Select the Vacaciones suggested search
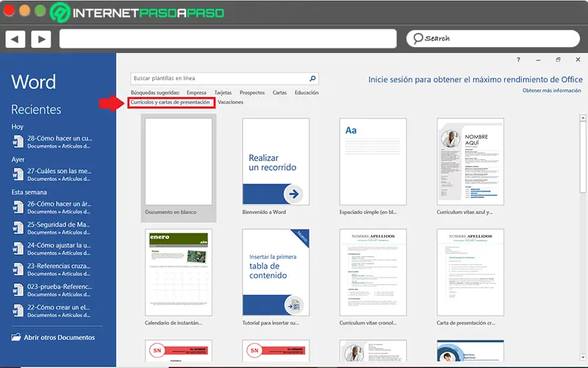588x368 pixels. click(x=230, y=102)
